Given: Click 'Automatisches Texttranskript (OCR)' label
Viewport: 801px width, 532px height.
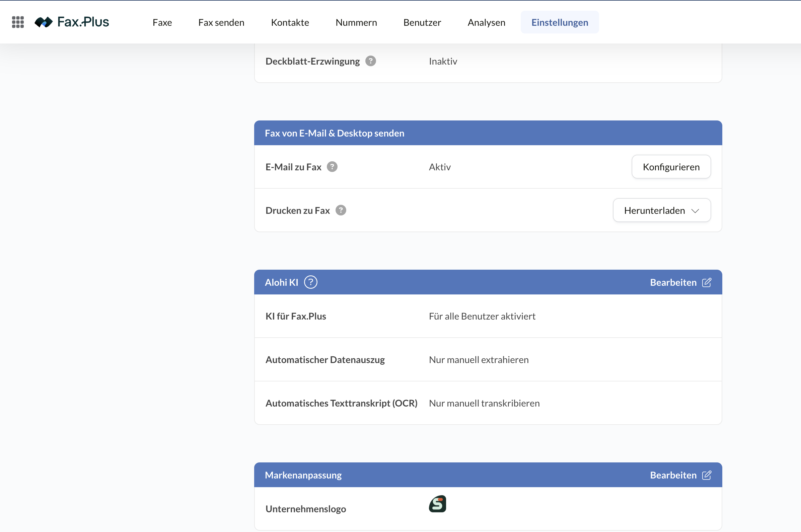Looking at the screenshot, I should click(x=341, y=403).
